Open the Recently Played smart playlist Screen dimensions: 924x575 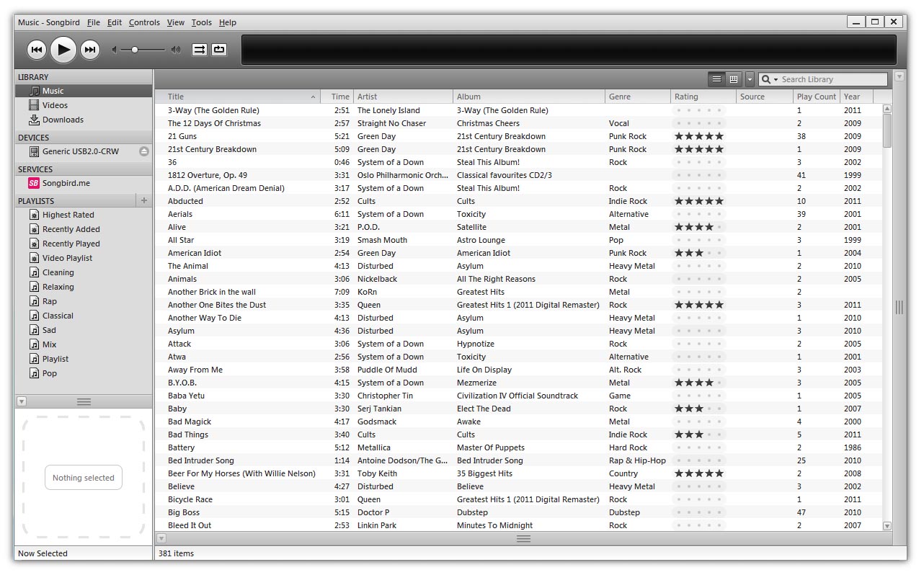pos(84,244)
